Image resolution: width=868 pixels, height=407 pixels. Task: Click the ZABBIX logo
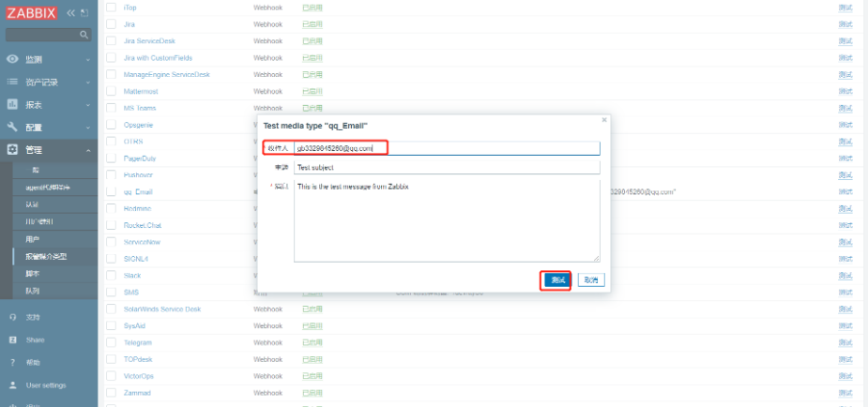32,13
